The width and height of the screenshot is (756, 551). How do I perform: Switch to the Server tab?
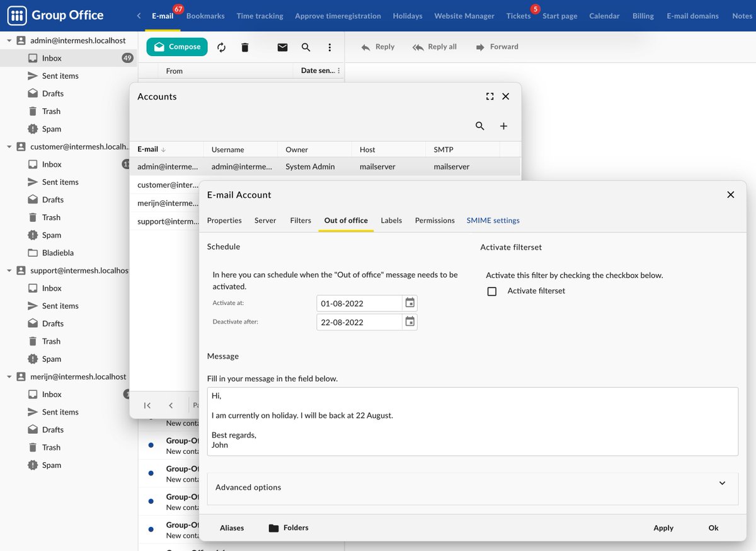click(x=265, y=221)
